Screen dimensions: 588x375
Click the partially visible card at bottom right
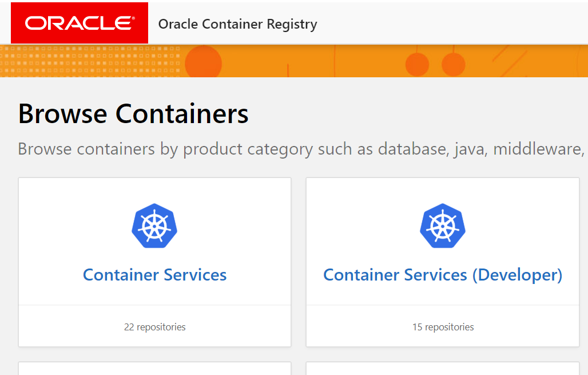click(x=442, y=369)
